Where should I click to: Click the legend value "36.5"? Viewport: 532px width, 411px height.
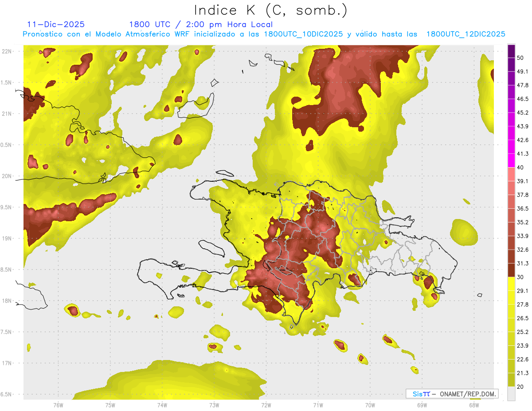pos(523,208)
